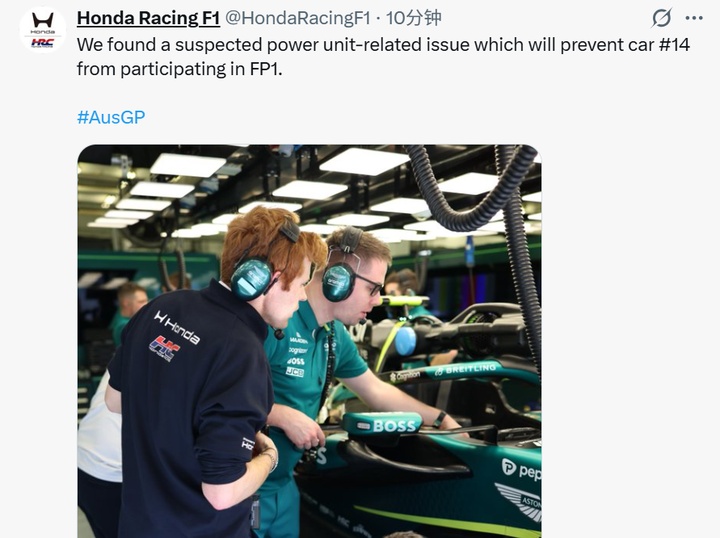Click the blue cap by the cockpit
This screenshot has width=720, height=538.
point(405,341)
